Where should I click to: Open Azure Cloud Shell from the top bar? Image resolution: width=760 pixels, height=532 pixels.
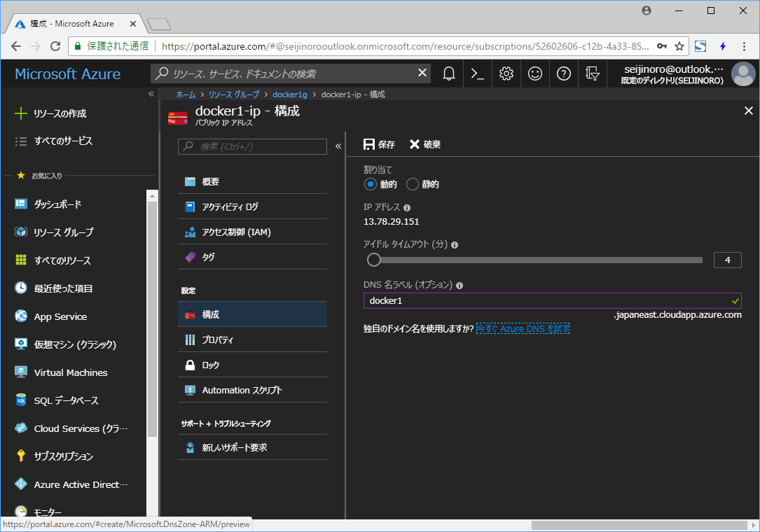pyautogui.click(x=477, y=73)
